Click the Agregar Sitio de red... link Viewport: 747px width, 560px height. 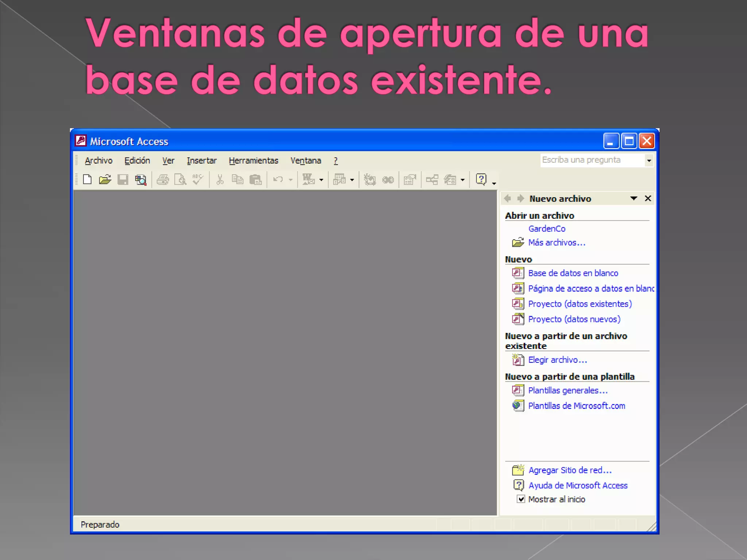[570, 470]
